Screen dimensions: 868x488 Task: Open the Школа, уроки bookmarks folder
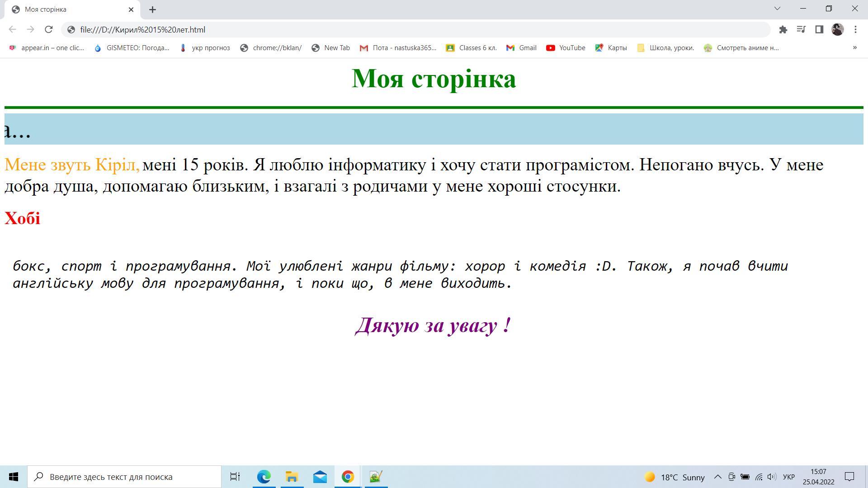tap(665, 47)
